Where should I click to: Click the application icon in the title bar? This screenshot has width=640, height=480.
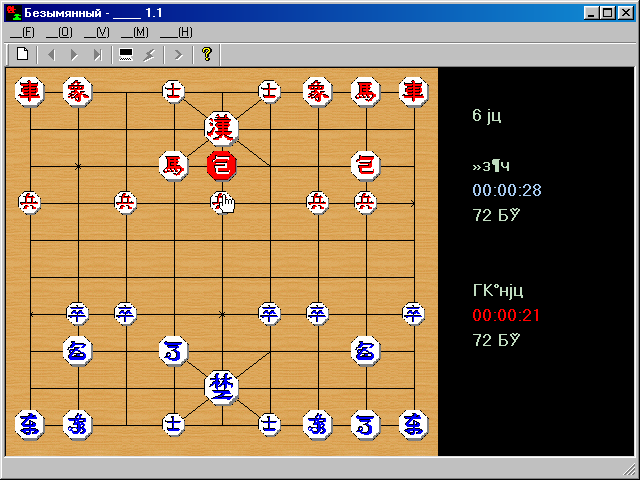tap(14, 13)
